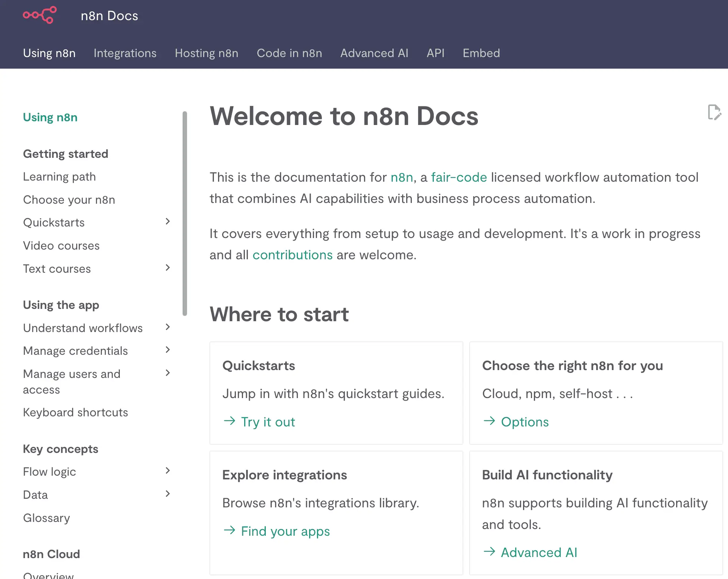Click the Using n8n sidebar heading
The height and width of the screenshot is (579, 728).
point(50,117)
